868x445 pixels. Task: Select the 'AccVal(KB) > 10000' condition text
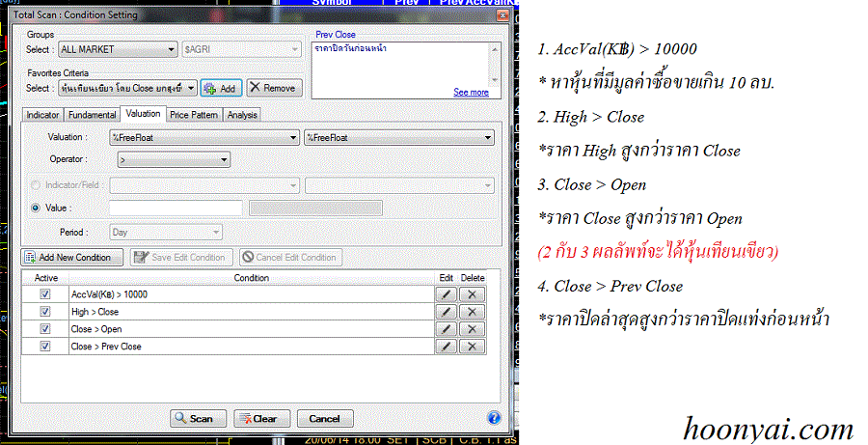[109, 294]
